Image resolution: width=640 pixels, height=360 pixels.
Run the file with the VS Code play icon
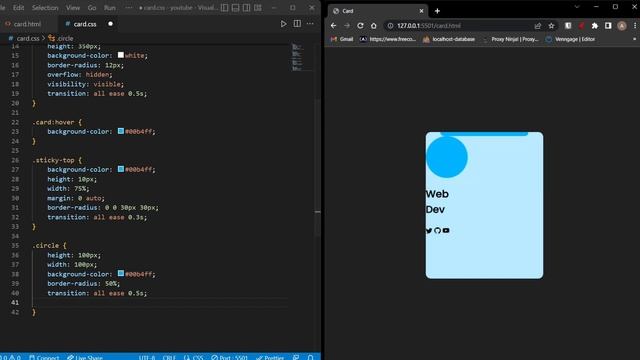pos(283,24)
